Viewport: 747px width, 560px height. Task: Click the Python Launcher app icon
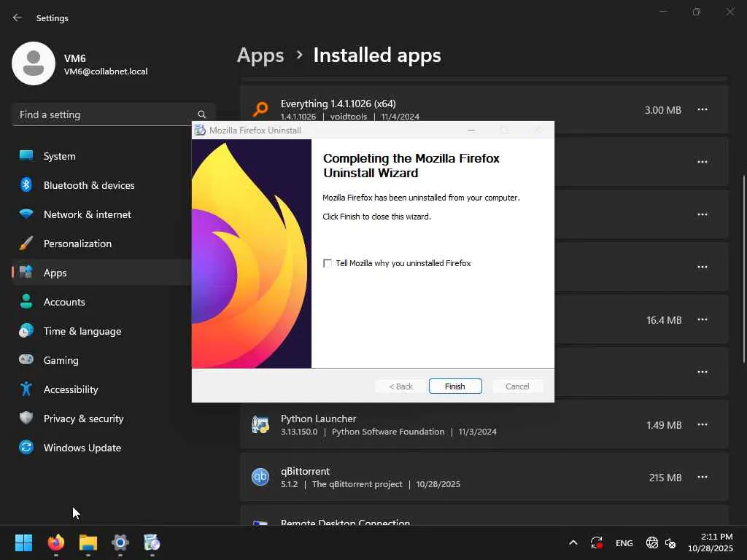coord(260,424)
